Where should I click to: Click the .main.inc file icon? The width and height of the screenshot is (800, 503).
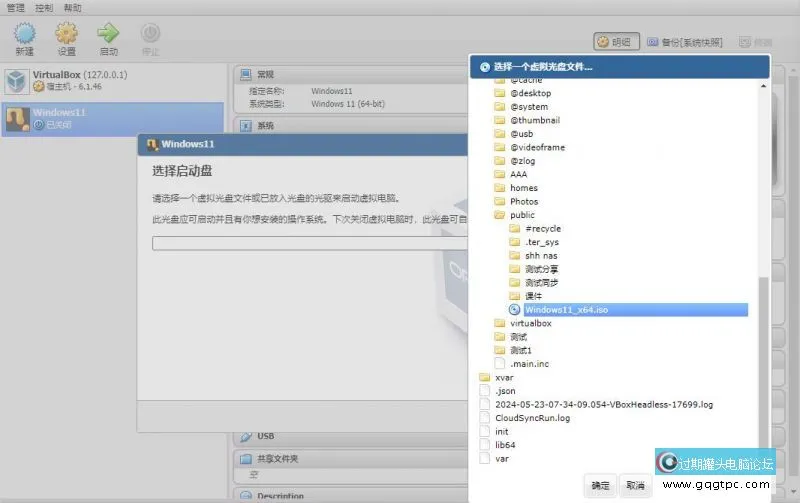point(500,363)
